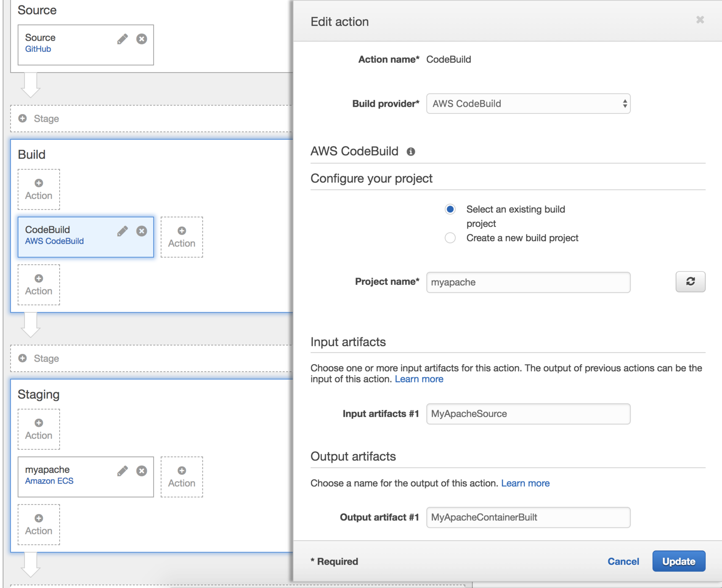The height and width of the screenshot is (588, 722).
Task: Add Action to the right of myapache
Action: click(x=182, y=477)
